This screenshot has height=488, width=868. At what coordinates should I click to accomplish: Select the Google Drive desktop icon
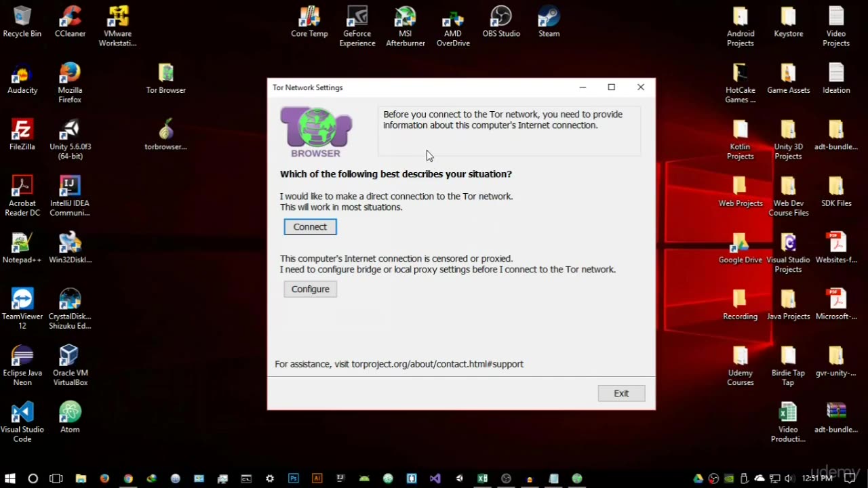click(741, 247)
